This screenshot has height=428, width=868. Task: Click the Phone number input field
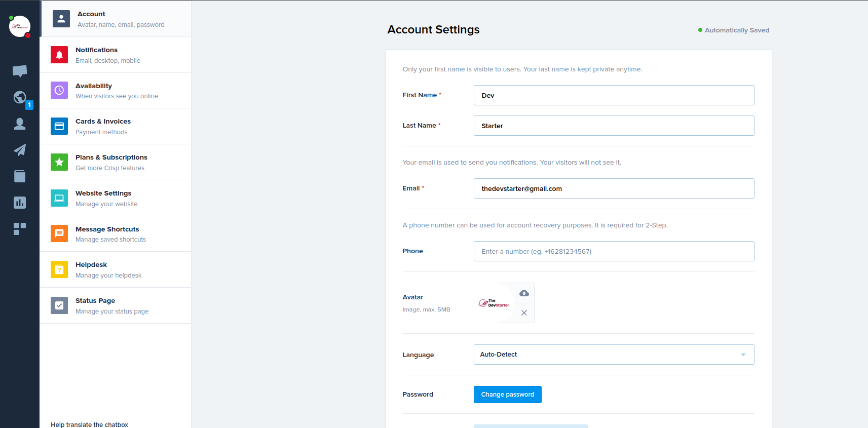tap(614, 251)
